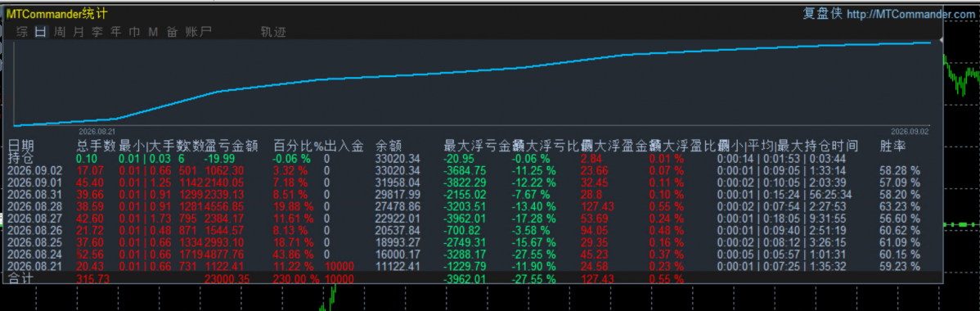The image size is (980, 311).
Task: Click the 余额 column header
Action: click(389, 146)
